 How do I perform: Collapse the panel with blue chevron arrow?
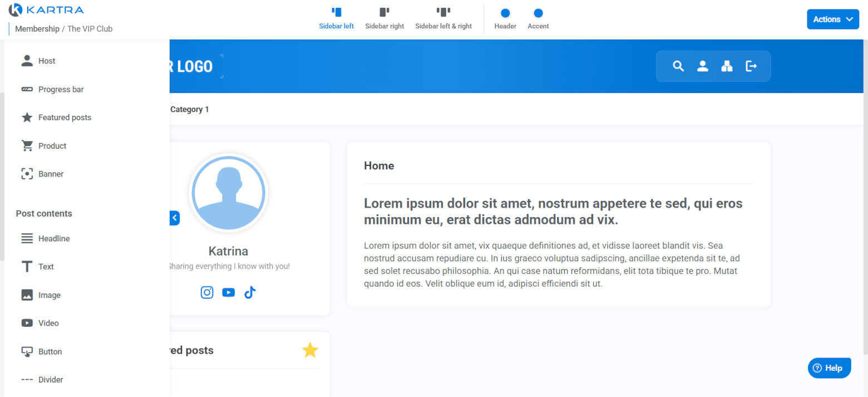coord(175,218)
